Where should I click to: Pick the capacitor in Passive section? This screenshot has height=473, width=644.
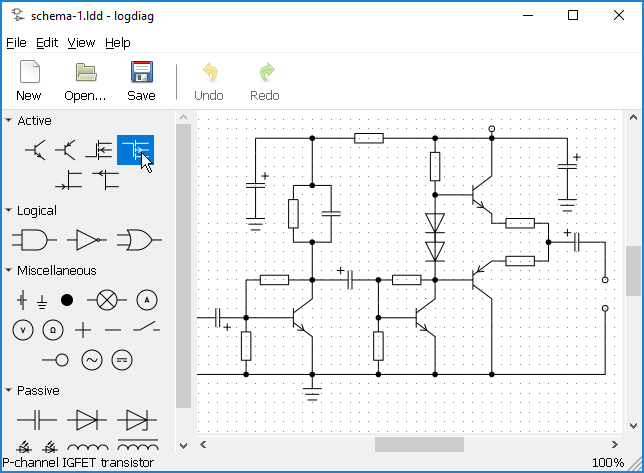tap(36, 419)
